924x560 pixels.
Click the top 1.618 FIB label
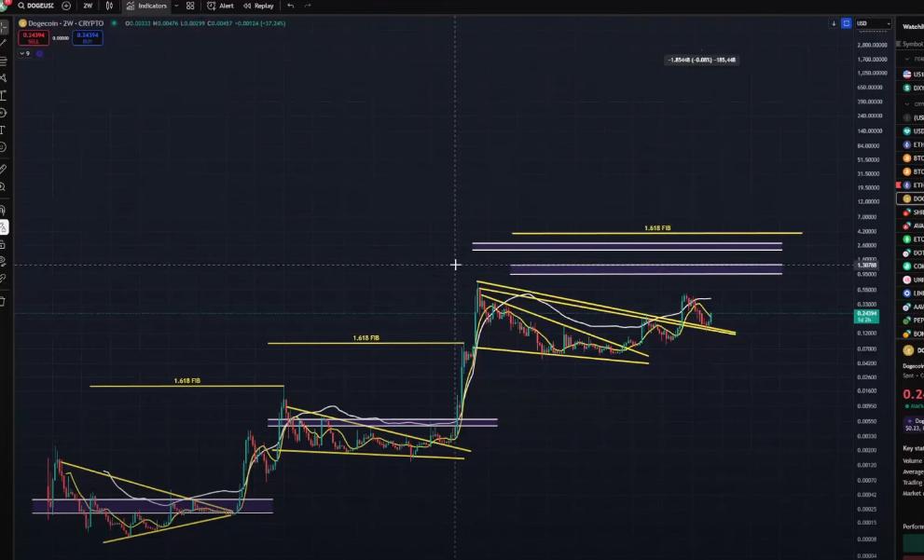(657, 228)
